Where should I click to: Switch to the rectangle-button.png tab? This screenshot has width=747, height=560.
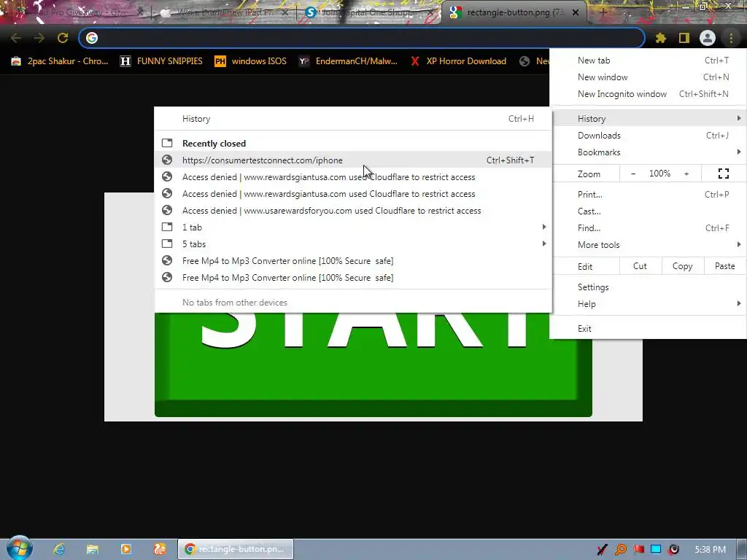pyautogui.click(x=514, y=12)
